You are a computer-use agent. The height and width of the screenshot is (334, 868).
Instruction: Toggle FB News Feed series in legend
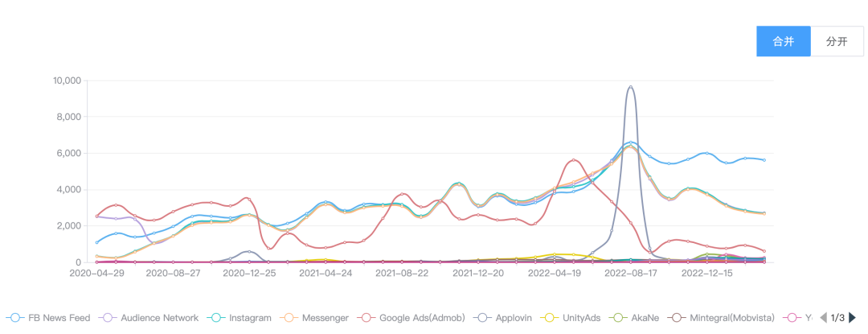[48, 318]
